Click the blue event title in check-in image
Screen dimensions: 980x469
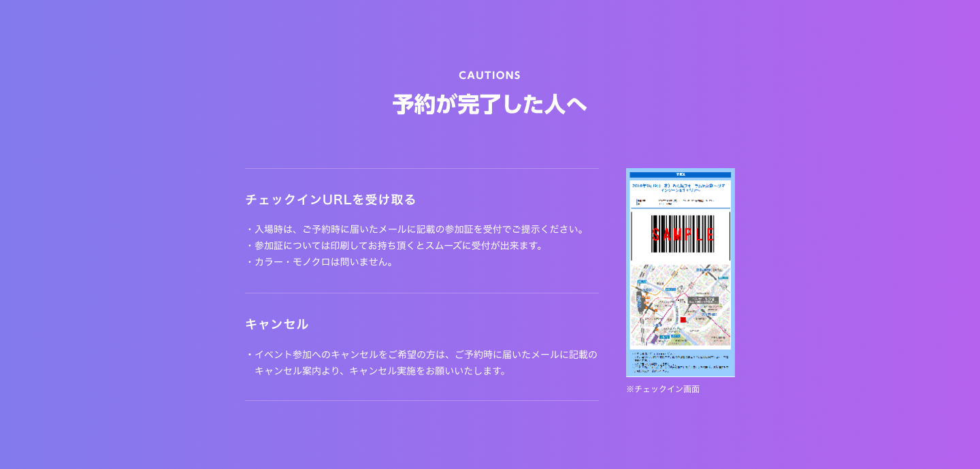680,187
